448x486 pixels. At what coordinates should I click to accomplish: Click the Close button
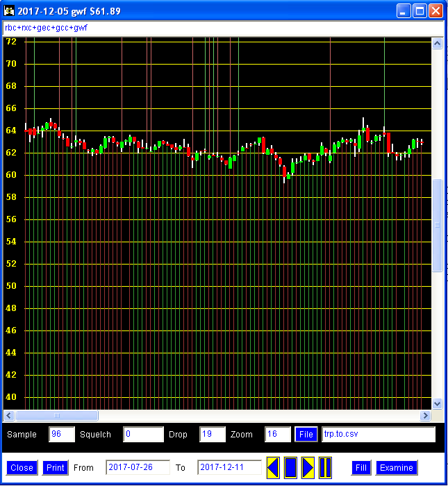22,468
